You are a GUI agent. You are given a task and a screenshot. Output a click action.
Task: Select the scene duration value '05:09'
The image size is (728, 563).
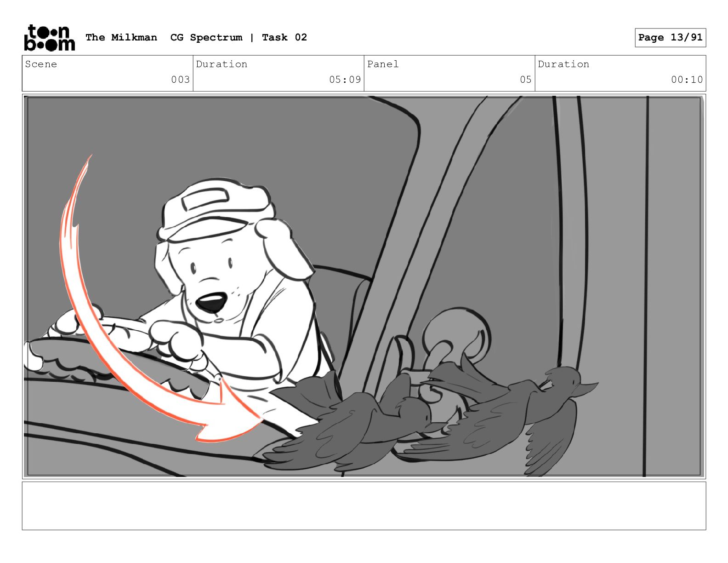click(x=345, y=80)
